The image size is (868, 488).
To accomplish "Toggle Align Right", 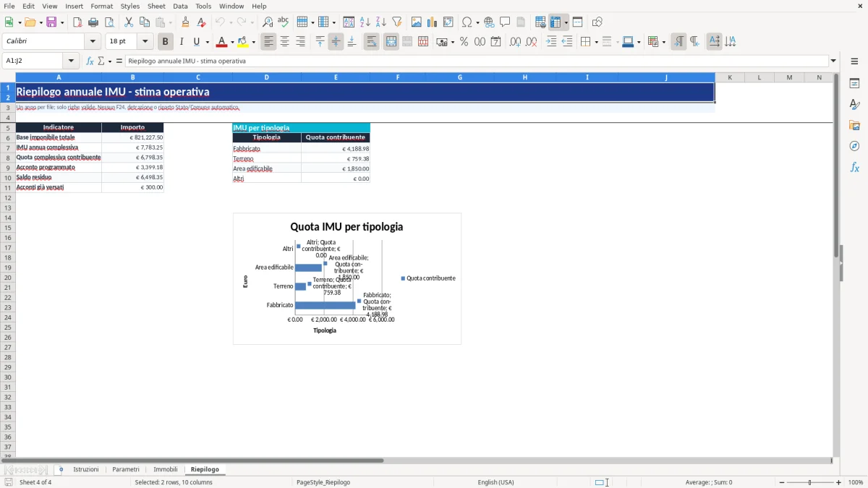I will [x=301, y=42].
